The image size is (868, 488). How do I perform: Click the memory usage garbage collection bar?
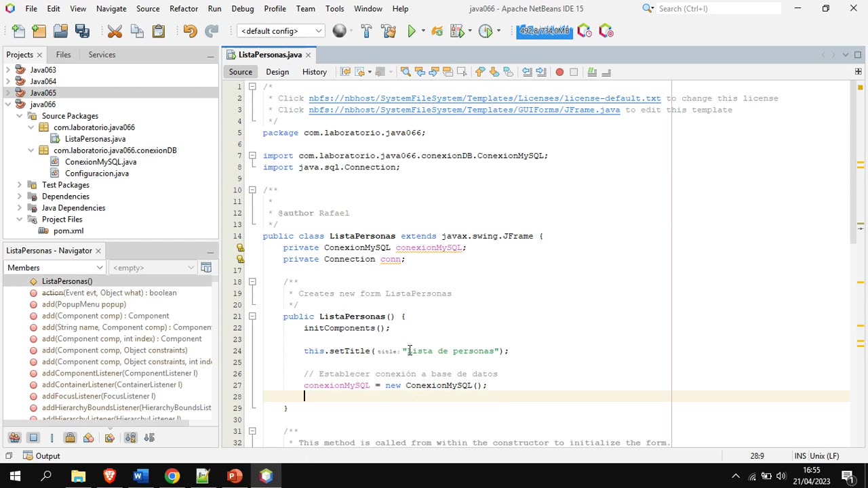[545, 31]
